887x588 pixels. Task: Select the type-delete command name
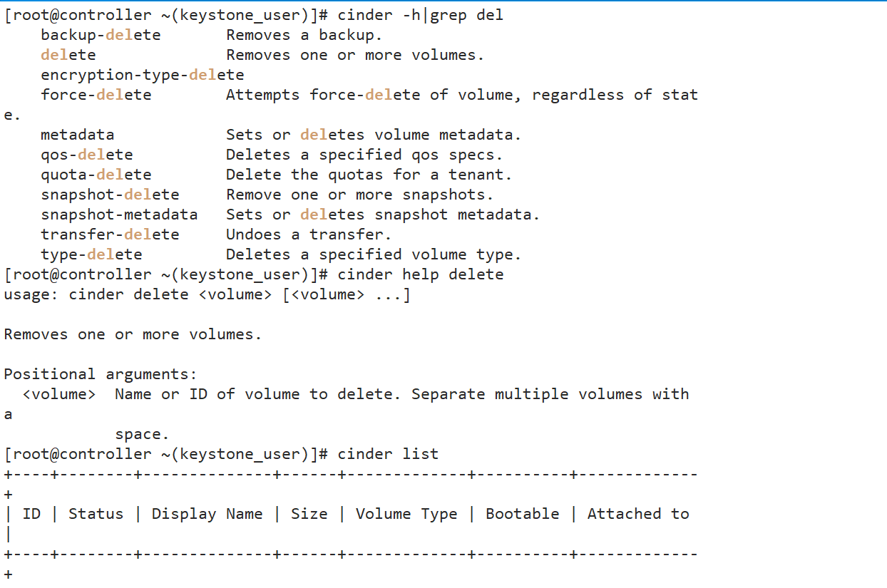point(91,254)
